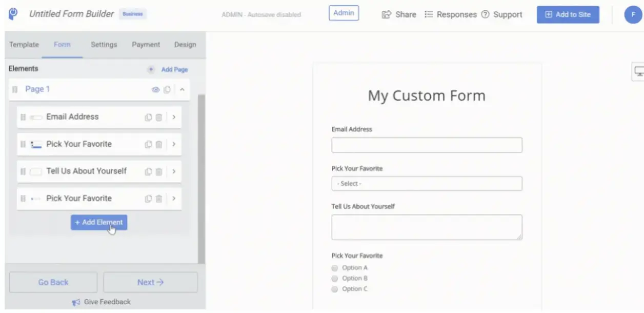The width and height of the screenshot is (644, 313).
Task: Open the Design tab
Action: click(185, 45)
